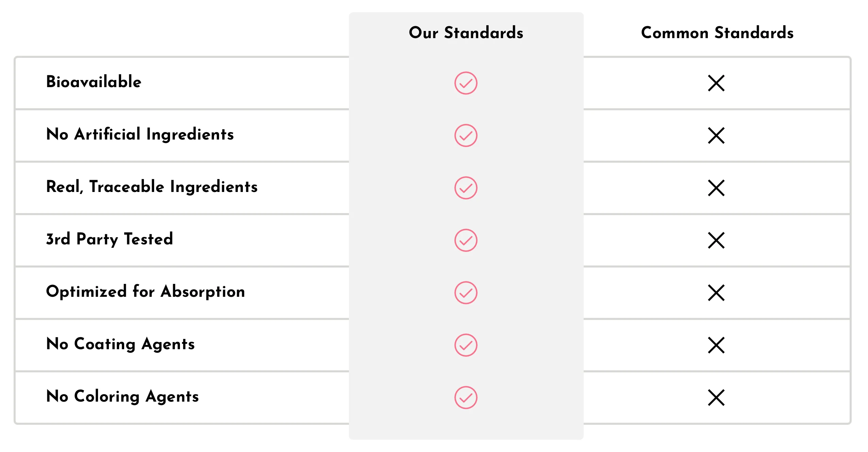Select the checkmark for Real, Traceable Ingredients

coord(466,188)
